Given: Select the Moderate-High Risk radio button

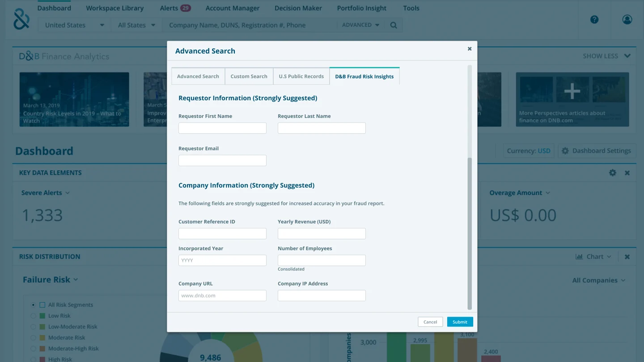Looking at the screenshot, I should click(x=34, y=349).
